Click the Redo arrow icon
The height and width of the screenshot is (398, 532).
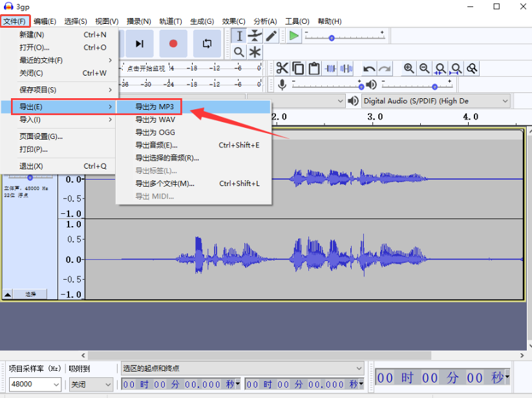(x=385, y=68)
